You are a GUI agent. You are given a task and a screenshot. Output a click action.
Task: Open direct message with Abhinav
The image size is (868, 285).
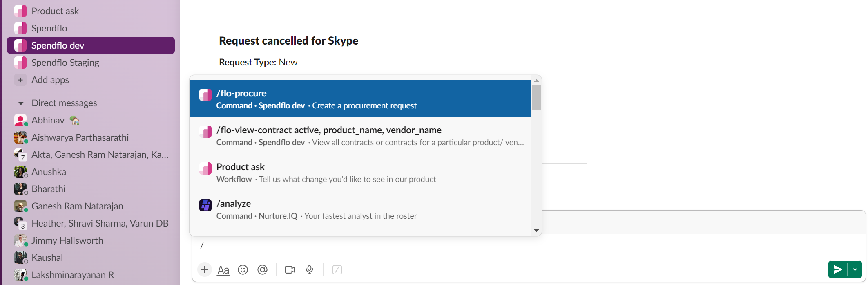coord(91,120)
